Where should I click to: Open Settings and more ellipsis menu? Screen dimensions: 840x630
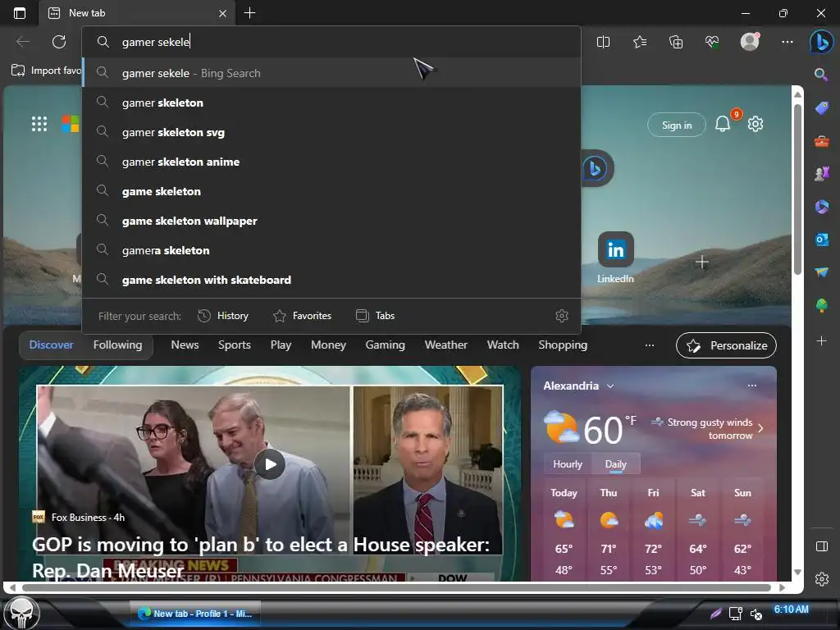787,42
